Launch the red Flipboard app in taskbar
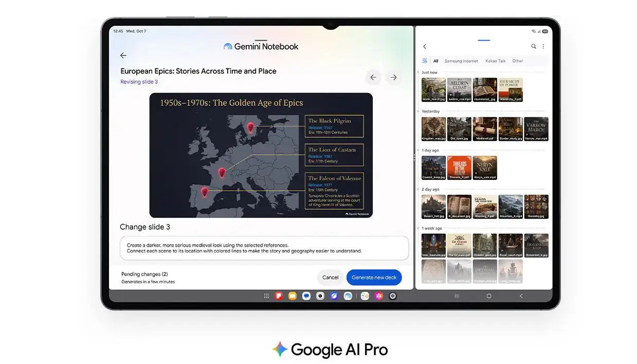Viewport: 637px width, 364px height. point(279,296)
